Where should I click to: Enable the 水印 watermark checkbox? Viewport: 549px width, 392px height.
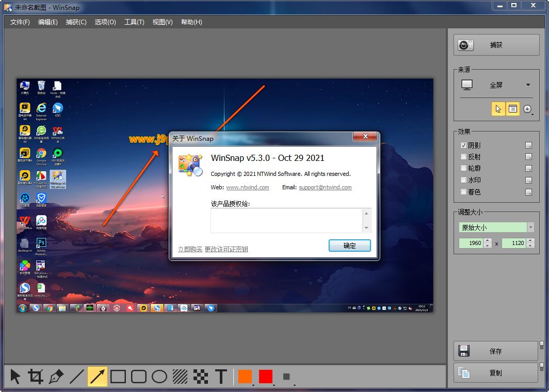463,180
